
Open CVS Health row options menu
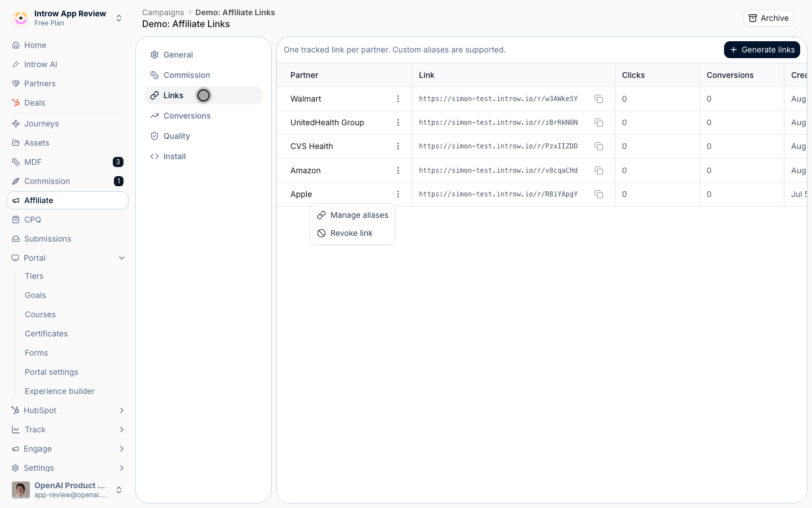click(398, 146)
